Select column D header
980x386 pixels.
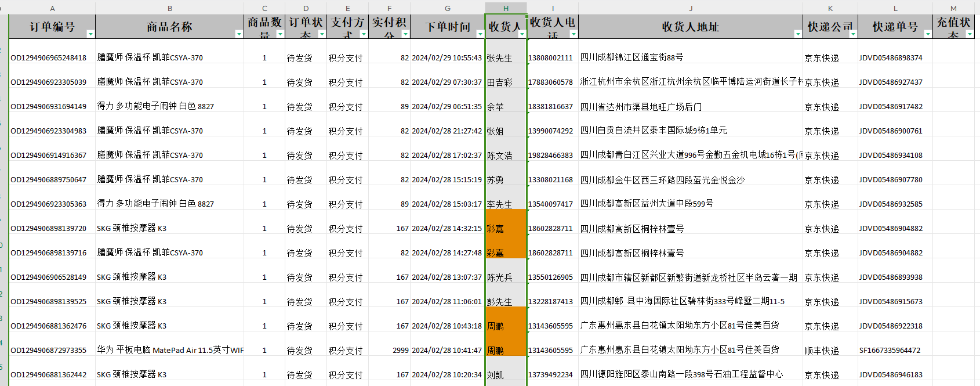[306, 8]
